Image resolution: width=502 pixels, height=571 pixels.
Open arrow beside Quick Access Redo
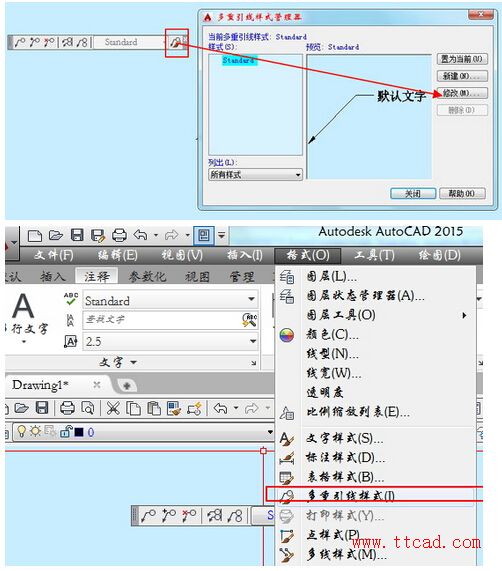pyautogui.click(x=187, y=235)
